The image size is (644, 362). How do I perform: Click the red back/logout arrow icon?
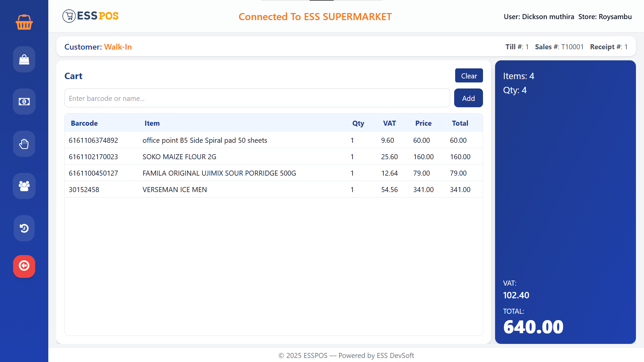tap(24, 266)
